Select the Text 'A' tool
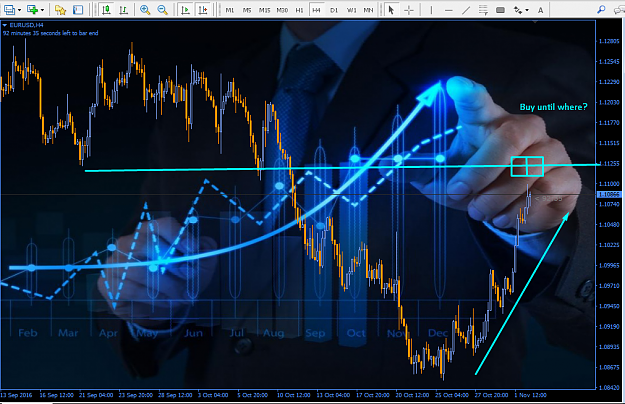 [x=540, y=10]
